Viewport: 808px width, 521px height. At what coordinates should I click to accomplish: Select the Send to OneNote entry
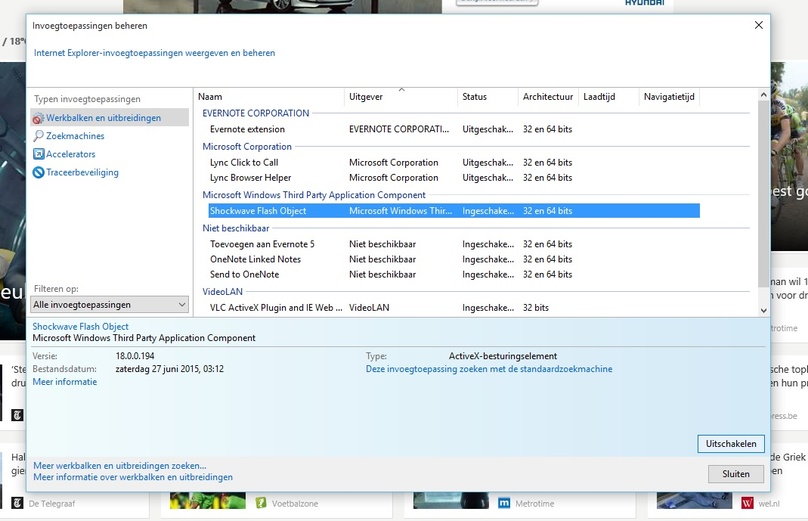point(453,275)
